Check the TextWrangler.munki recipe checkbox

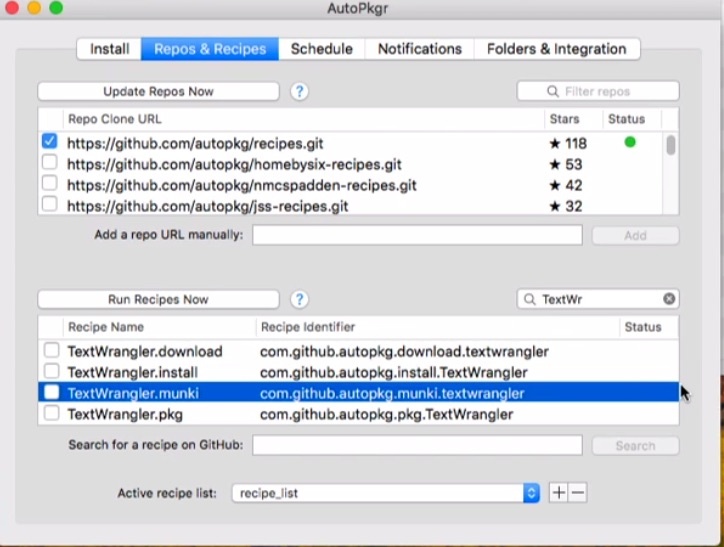click(51, 393)
